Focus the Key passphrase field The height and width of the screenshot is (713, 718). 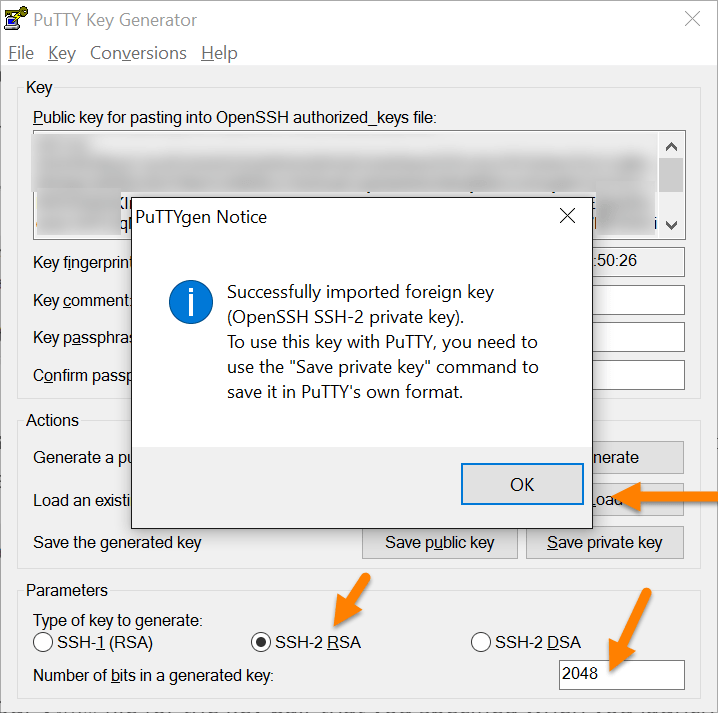(x=636, y=337)
